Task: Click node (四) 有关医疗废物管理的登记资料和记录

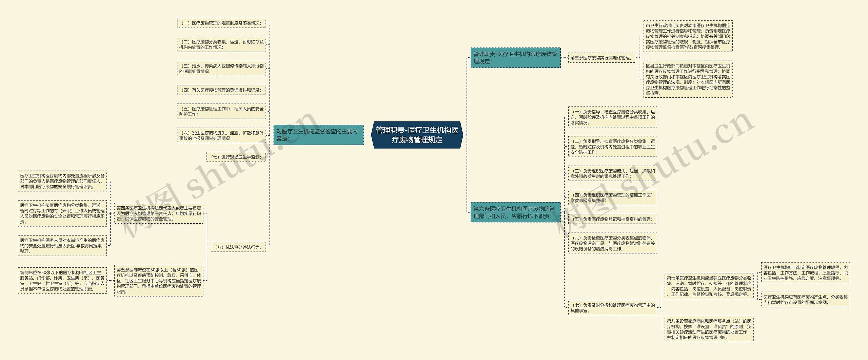Action: [221, 90]
